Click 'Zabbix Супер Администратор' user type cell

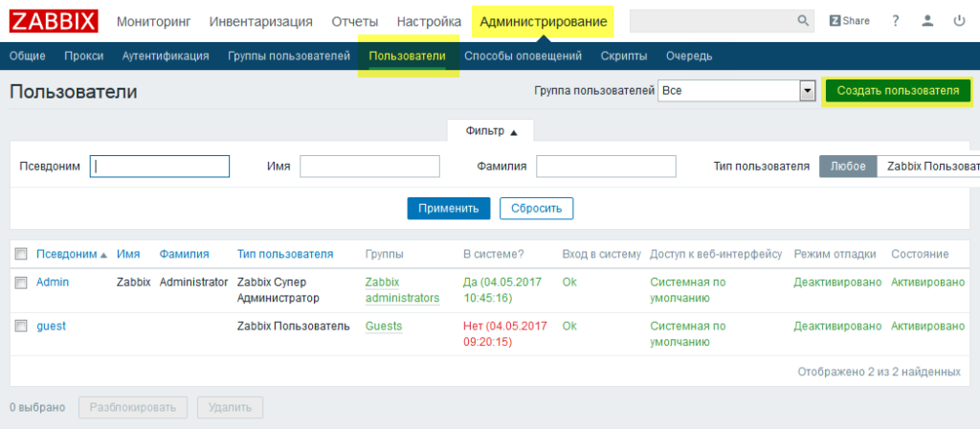click(x=278, y=290)
